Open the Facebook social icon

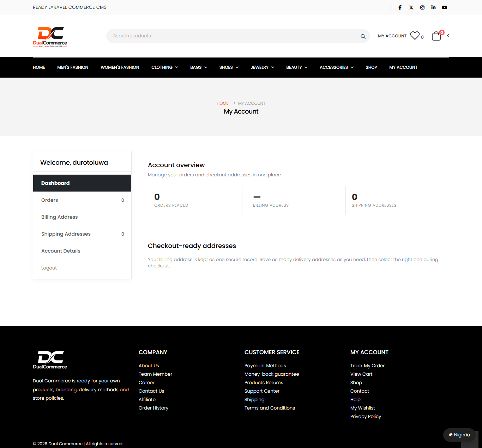(400, 7)
